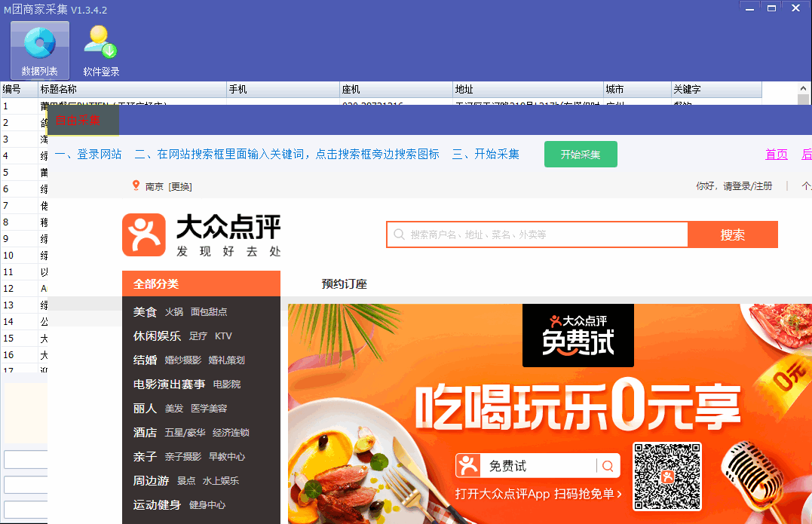Click the 早教中心 subcategory link
This screenshot has height=524, width=812.
[227, 457]
